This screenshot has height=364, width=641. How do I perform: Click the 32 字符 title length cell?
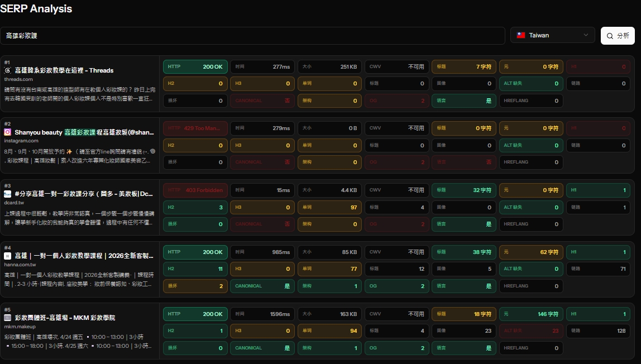pyautogui.click(x=464, y=190)
